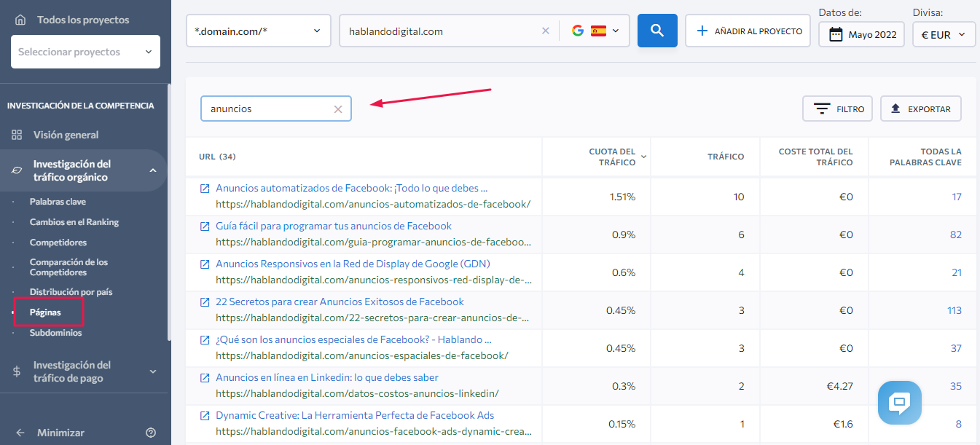Open external link icon for Anuncios Responsivos row
This screenshot has height=445, width=980.
[205, 264]
